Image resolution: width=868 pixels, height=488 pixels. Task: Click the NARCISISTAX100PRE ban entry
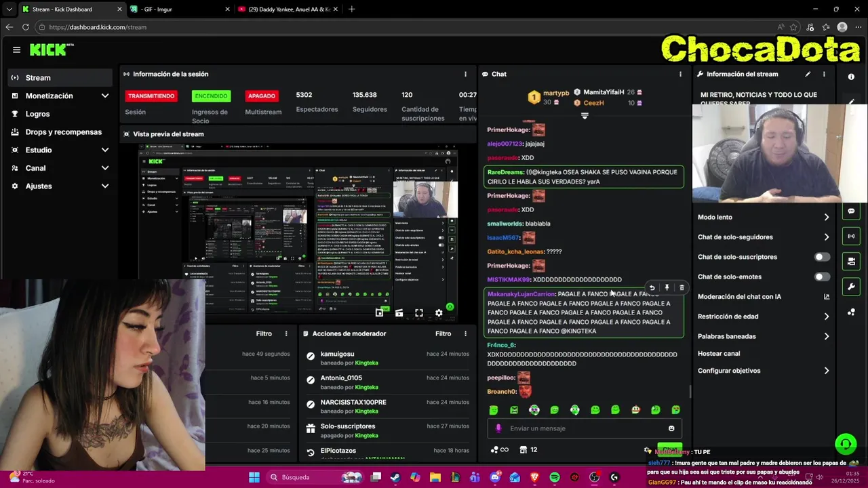387,407
